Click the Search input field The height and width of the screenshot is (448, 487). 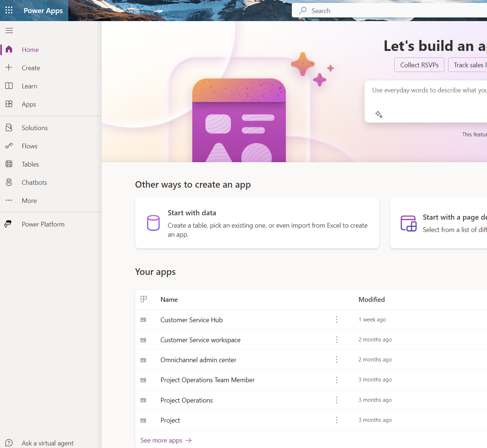(389, 11)
